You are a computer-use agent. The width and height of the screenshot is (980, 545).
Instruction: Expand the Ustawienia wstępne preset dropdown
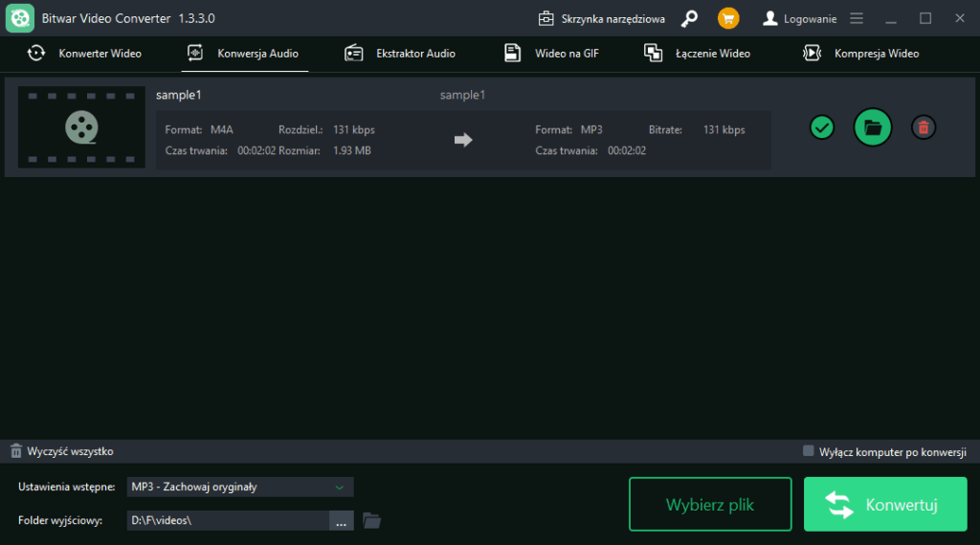240,487
